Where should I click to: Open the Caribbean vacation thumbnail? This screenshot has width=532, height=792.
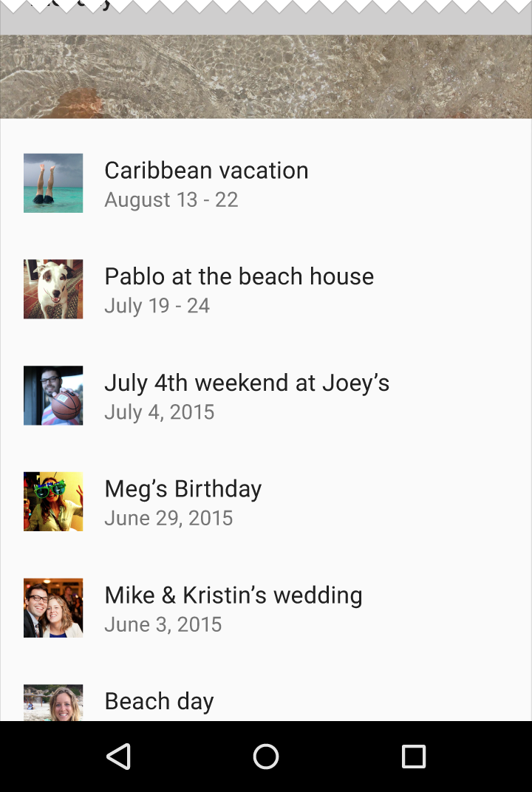(x=53, y=182)
